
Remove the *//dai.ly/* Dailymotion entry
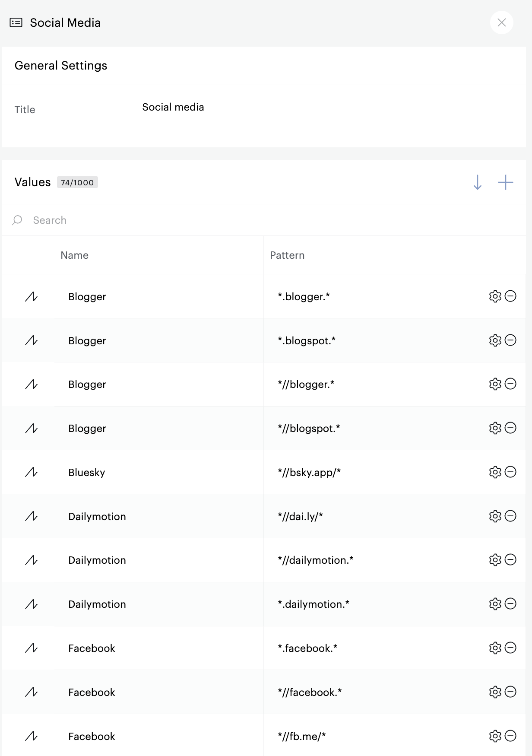click(x=510, y=516)
